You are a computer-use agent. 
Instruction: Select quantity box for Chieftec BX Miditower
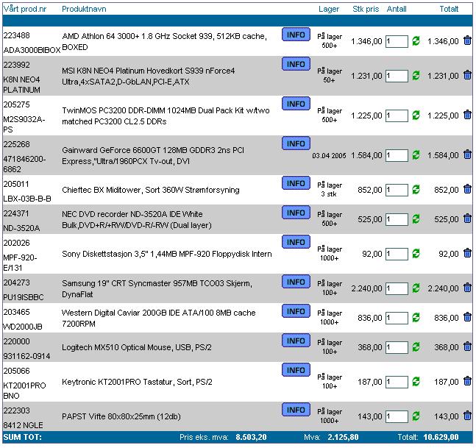click(x=397, y=190)
